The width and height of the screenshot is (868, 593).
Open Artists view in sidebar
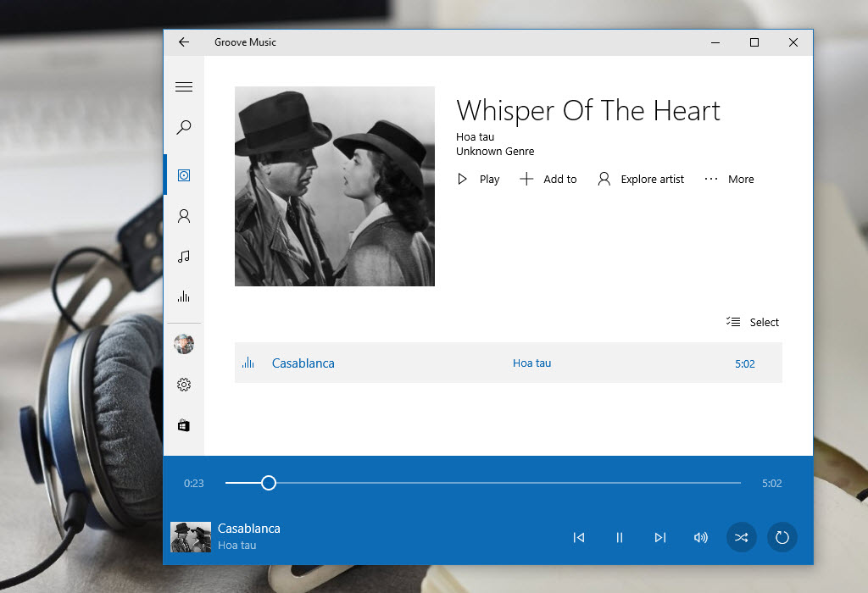coord(184,216)
